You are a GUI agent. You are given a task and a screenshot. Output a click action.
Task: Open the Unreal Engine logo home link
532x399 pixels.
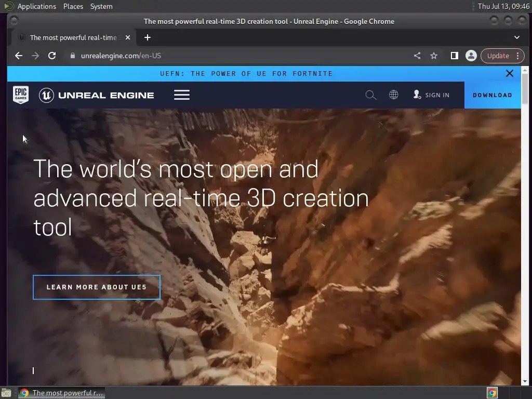pos(96,96)
